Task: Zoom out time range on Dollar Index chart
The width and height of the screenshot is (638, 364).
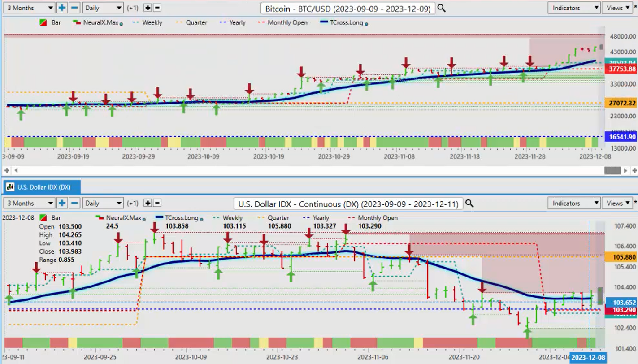Action: (x=74, y=203)
